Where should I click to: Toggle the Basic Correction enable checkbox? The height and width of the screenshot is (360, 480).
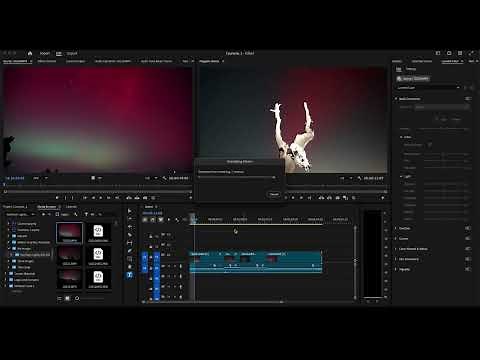[x=468, y=99]
